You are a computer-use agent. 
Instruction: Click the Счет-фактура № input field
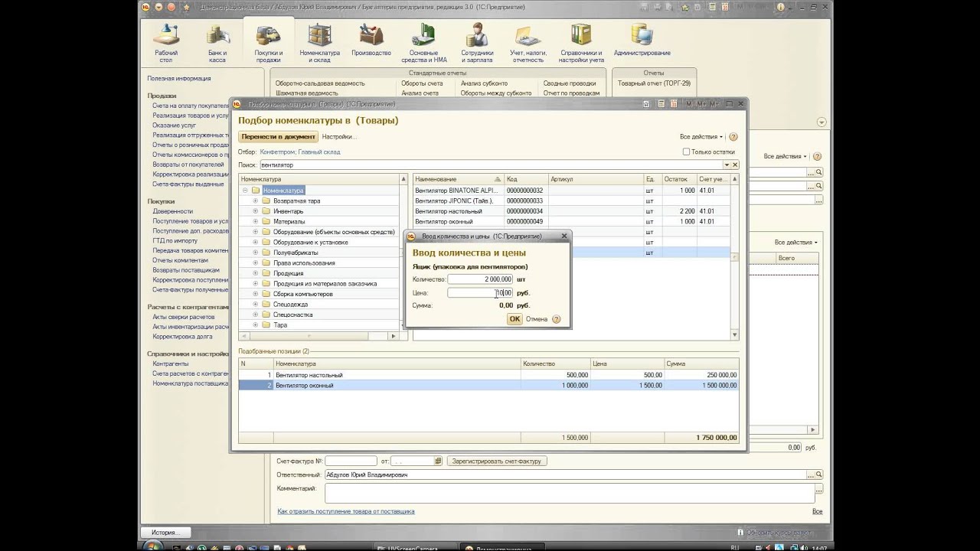point(351,461)
